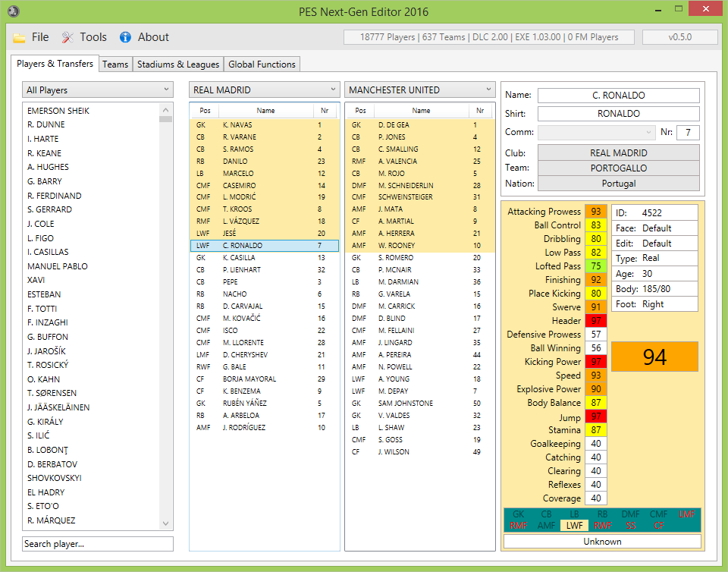
Task: Open the About menu
Action: pos(153,37)
